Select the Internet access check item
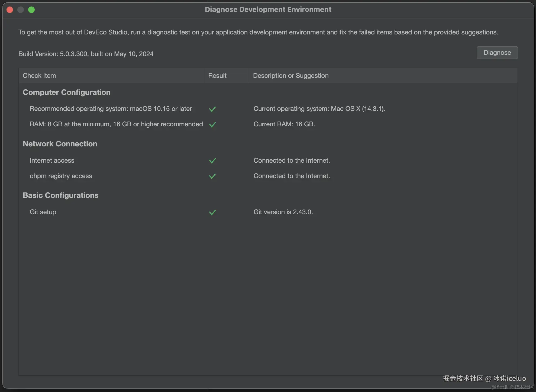Screen dimensions: 536x392 tap(52, 160)
